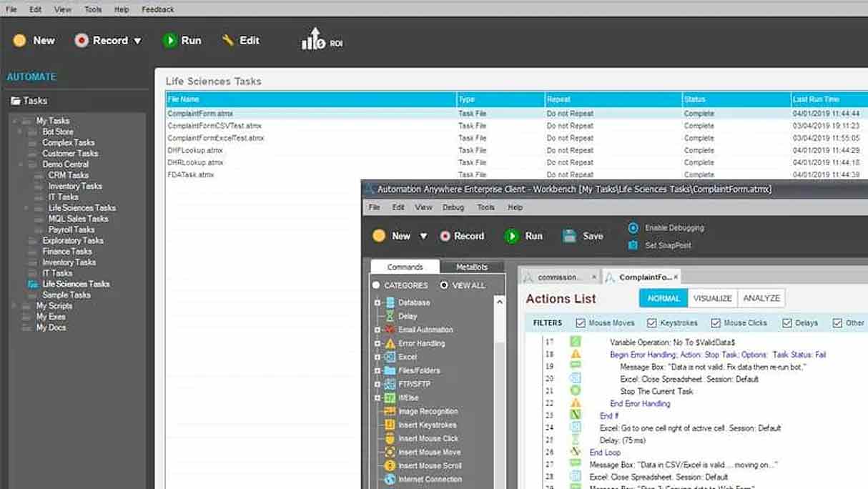
Task: Expand the Excel command category
Action: [x=377, y=357]
